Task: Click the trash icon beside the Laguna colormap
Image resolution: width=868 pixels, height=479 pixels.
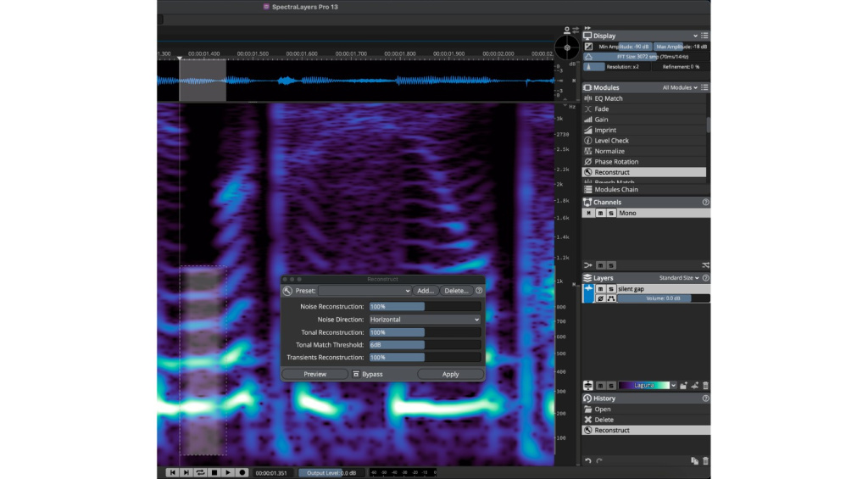Action: [705, 386]
